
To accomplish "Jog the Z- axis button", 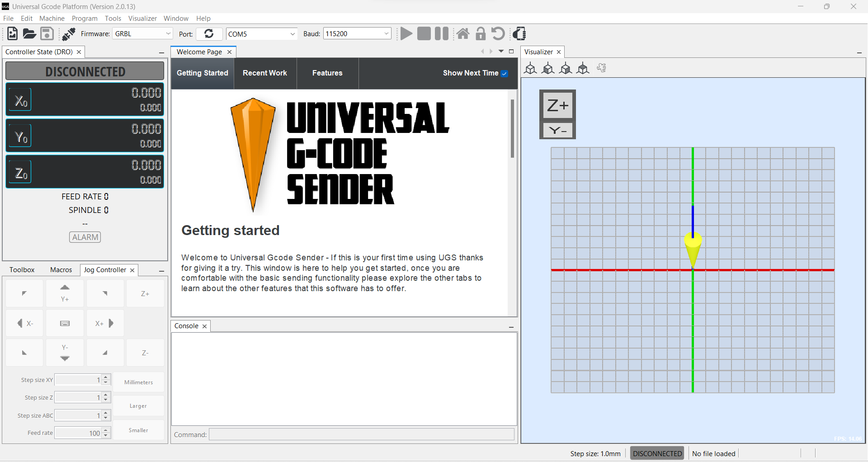I will (145, 353).
